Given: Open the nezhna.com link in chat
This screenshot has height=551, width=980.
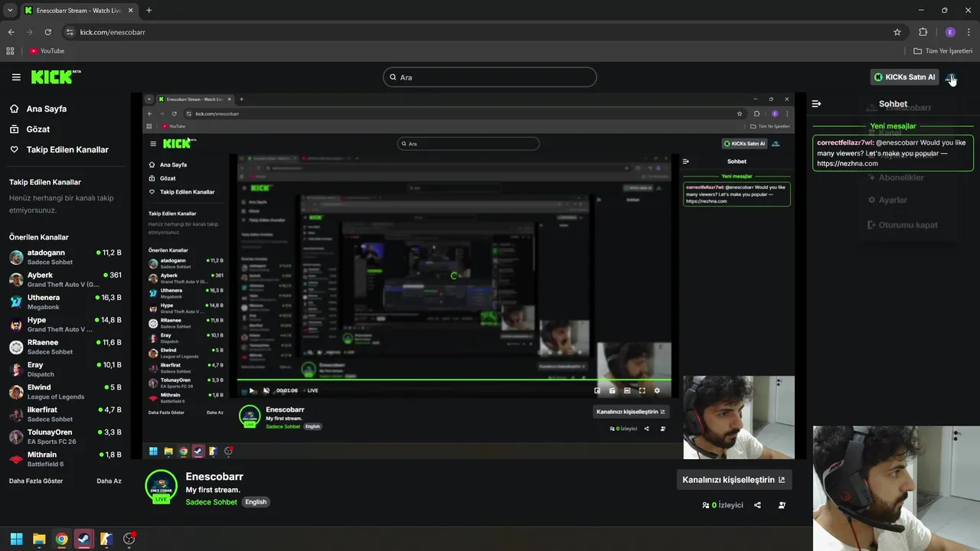Looking at the screenshot, I should click(848, 164).
